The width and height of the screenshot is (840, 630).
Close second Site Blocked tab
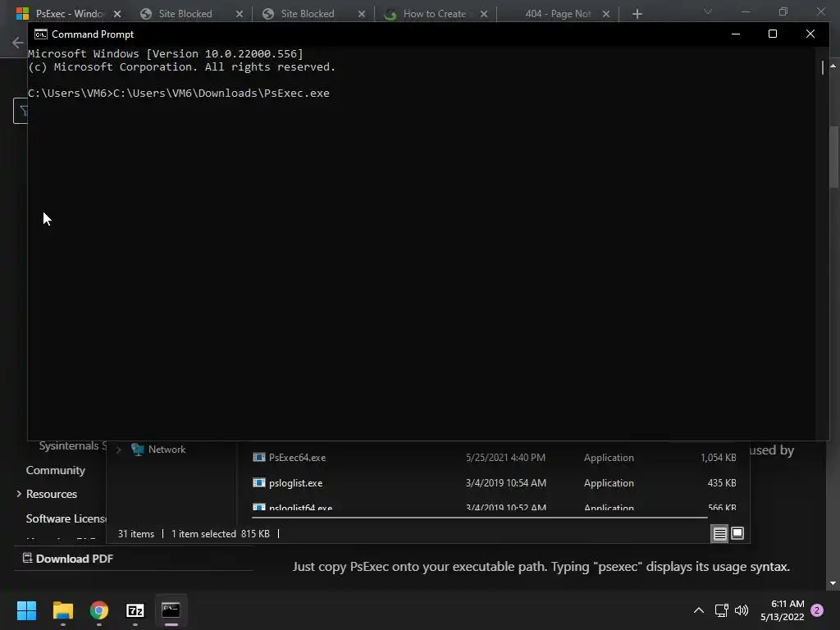pos(362,14)
